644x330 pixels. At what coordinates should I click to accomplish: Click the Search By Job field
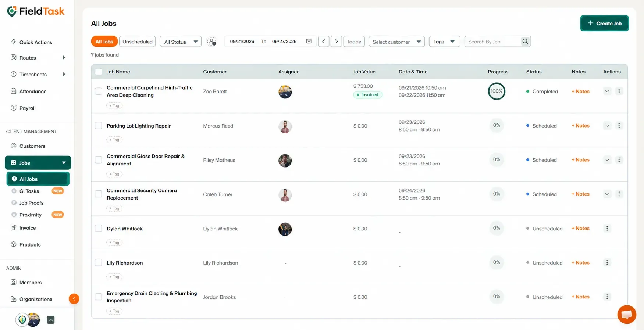[x=493, y=42]
